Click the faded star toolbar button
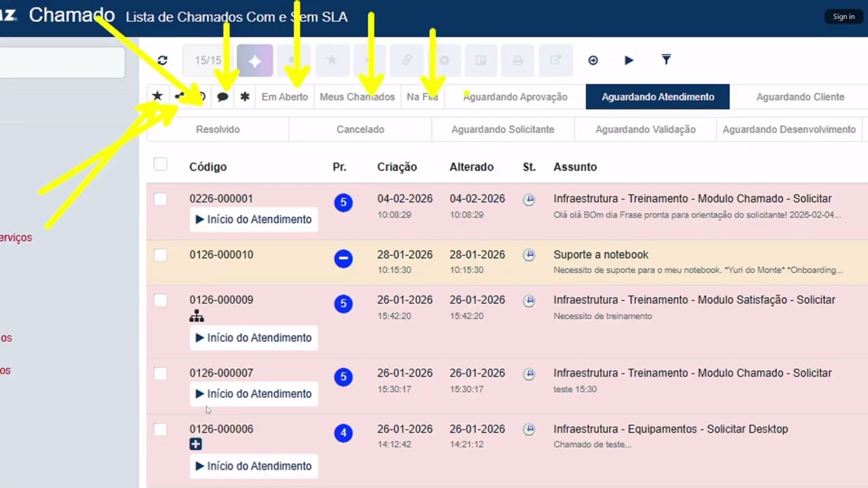 coord(332,60)
